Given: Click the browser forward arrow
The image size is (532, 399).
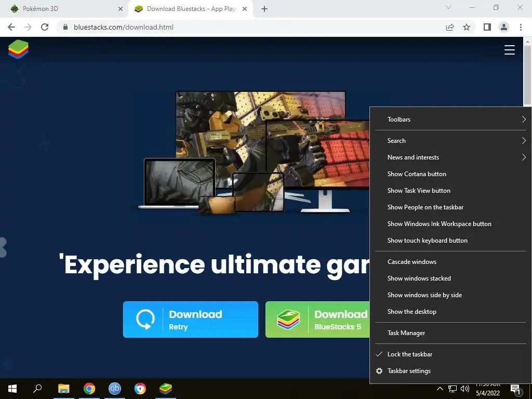Looking at the screenshot, I should (28, 27).
